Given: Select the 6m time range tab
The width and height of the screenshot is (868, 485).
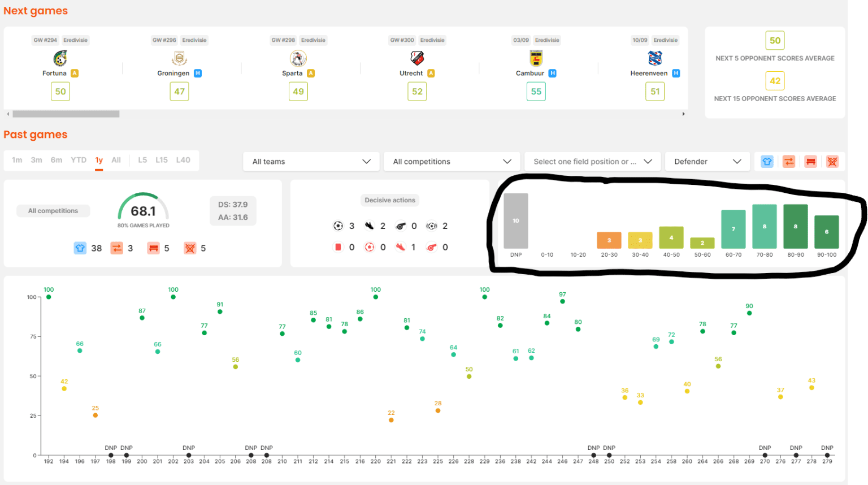Looking at the screenshot, I should pyautogui.click(x=57, y=160).
